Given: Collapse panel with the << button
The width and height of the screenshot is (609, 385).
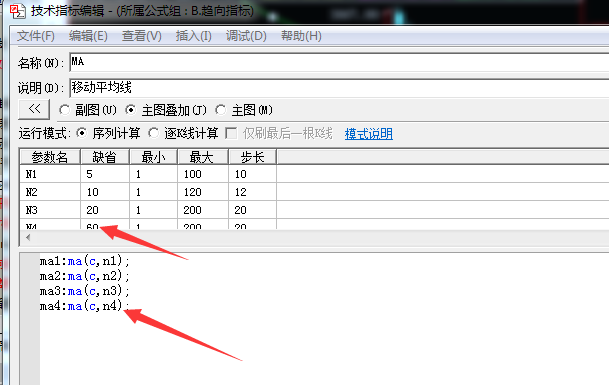Looking at the screenshot, I should tap(34, 110).
